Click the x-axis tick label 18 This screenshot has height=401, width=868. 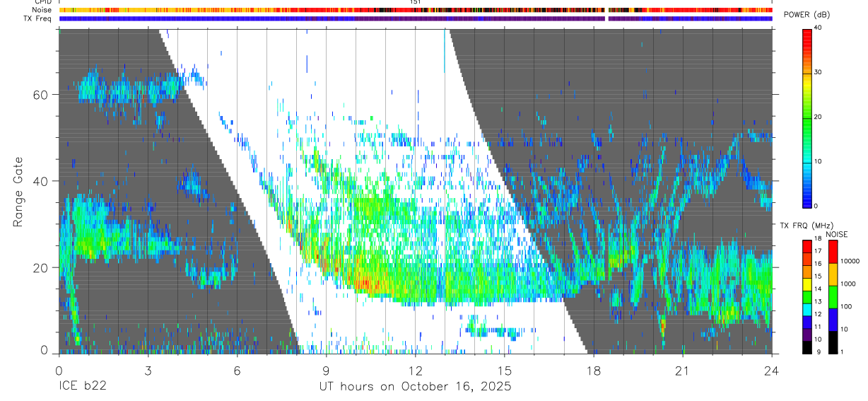(x=593, y=370)
